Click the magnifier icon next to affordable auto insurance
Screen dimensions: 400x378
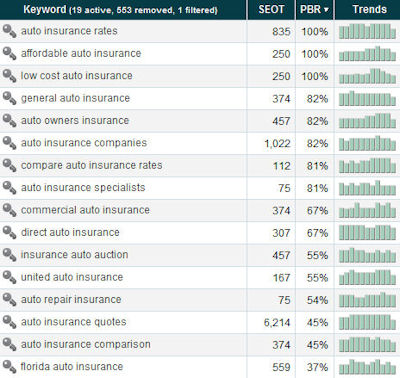(9, 54)
